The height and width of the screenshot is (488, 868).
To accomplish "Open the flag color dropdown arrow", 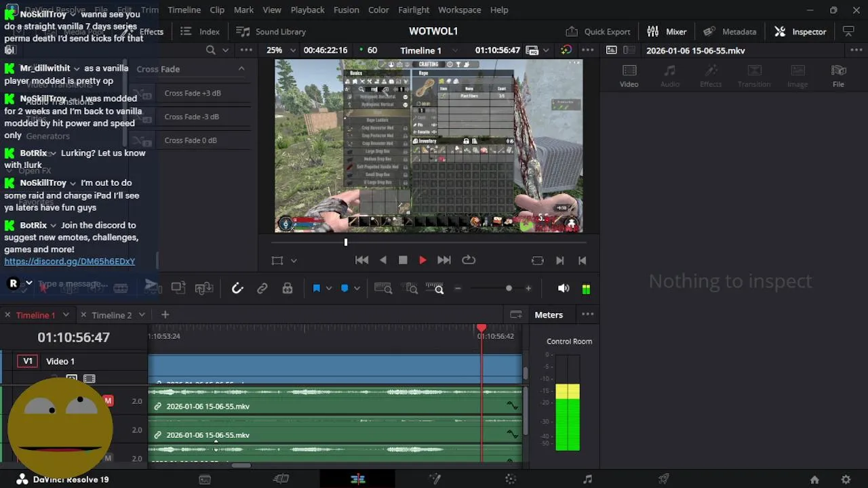I will [329, 289].
